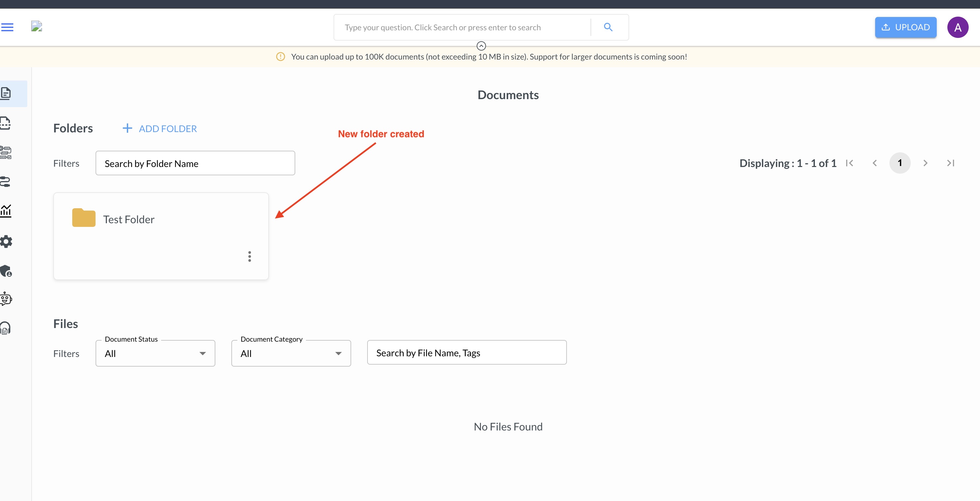Open the hamburger navigation menu
The height and width of the screenshot is (501, 980).
(x=7, y=27)
